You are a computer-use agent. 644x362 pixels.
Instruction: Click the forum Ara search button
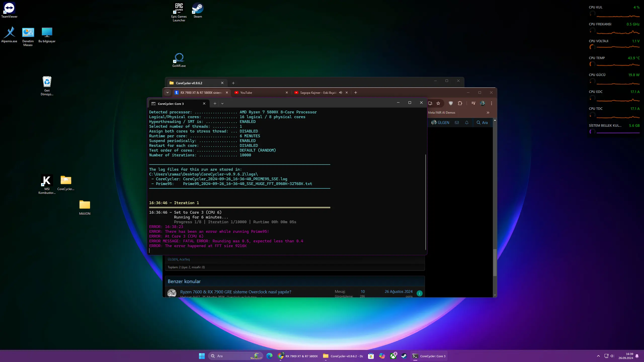482,123
